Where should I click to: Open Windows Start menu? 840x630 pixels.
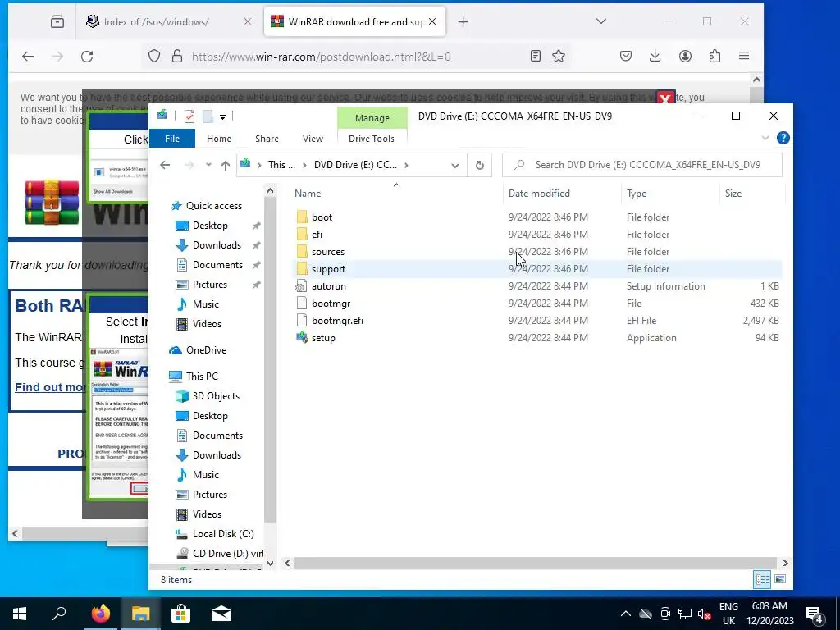tap(20, 614)
